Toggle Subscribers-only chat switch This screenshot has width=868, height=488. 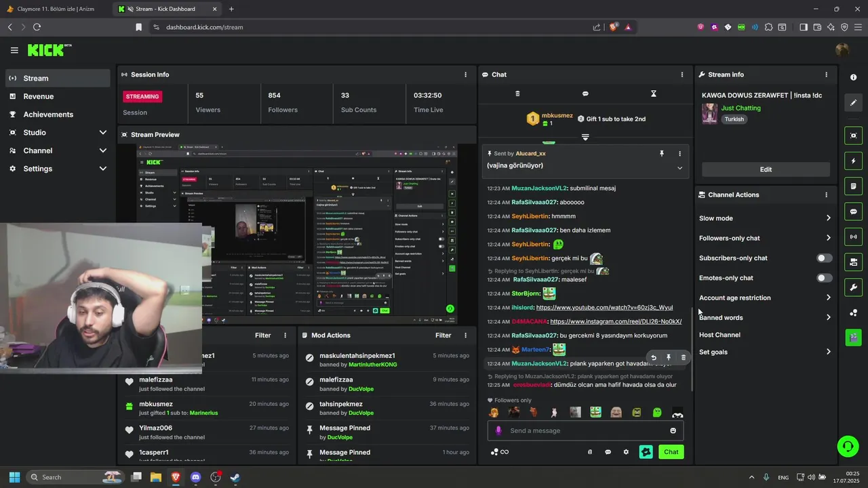coord(824,258)
